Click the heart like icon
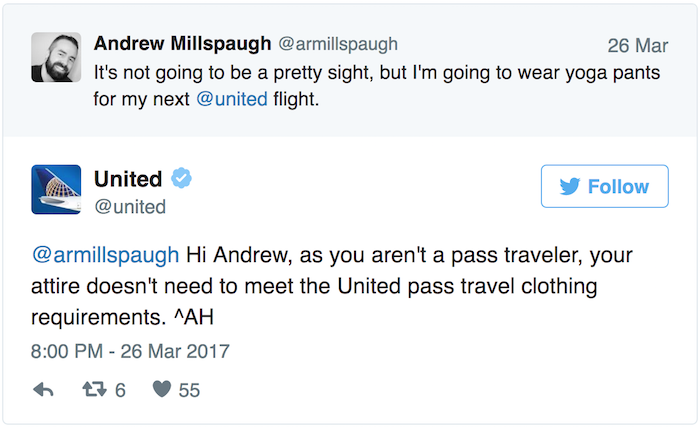 tap(162, 389)
